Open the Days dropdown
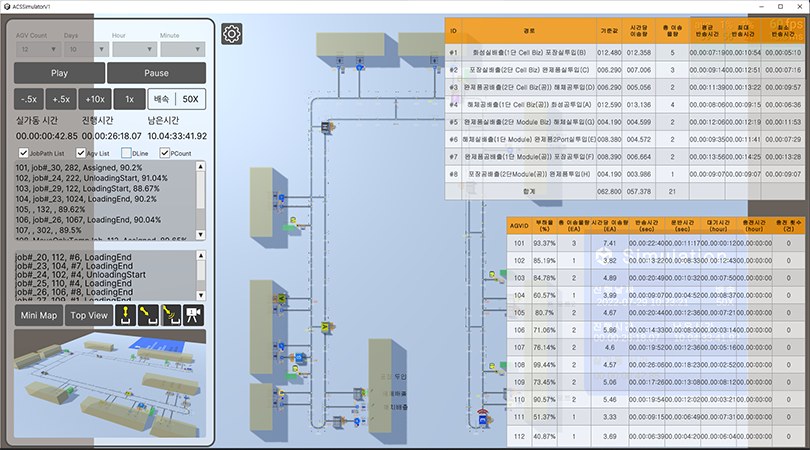Screen dimensions: 810x450 [85, 48]
